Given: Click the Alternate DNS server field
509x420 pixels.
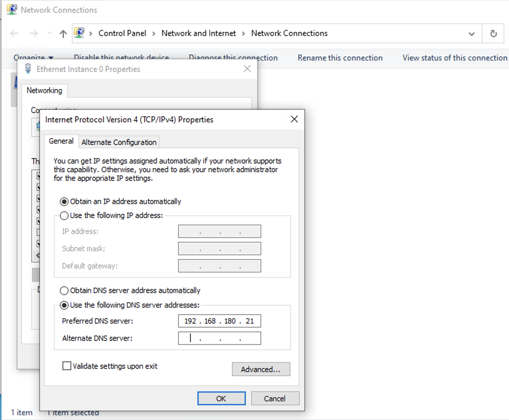Looking at the screenshot, I should click(x=219, y=338).
